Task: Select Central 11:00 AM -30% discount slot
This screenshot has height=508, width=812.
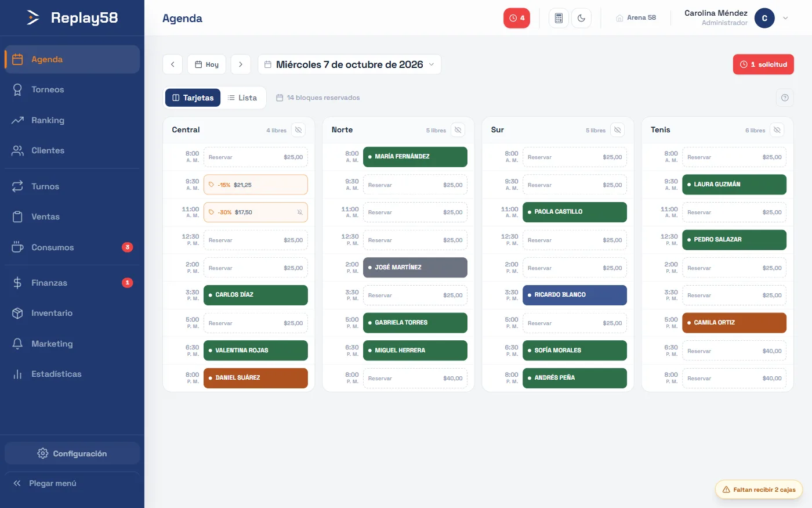Action: click(256, 212)
